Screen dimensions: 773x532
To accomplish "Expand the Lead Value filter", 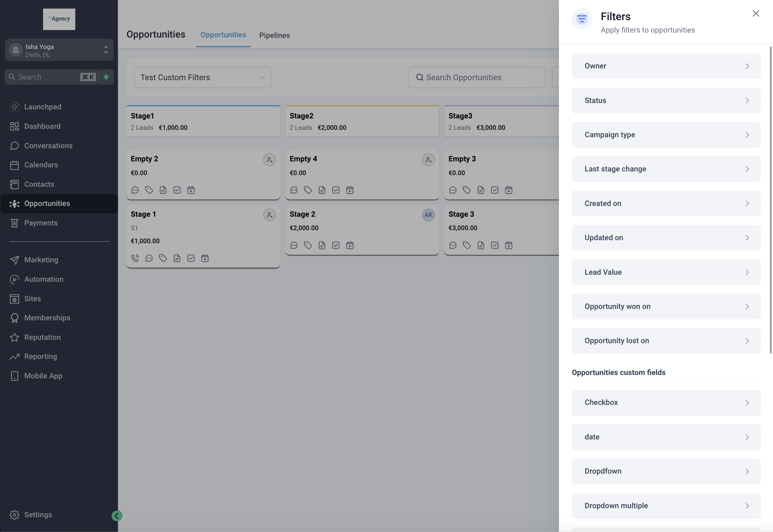I will click(x=666, y=272).
